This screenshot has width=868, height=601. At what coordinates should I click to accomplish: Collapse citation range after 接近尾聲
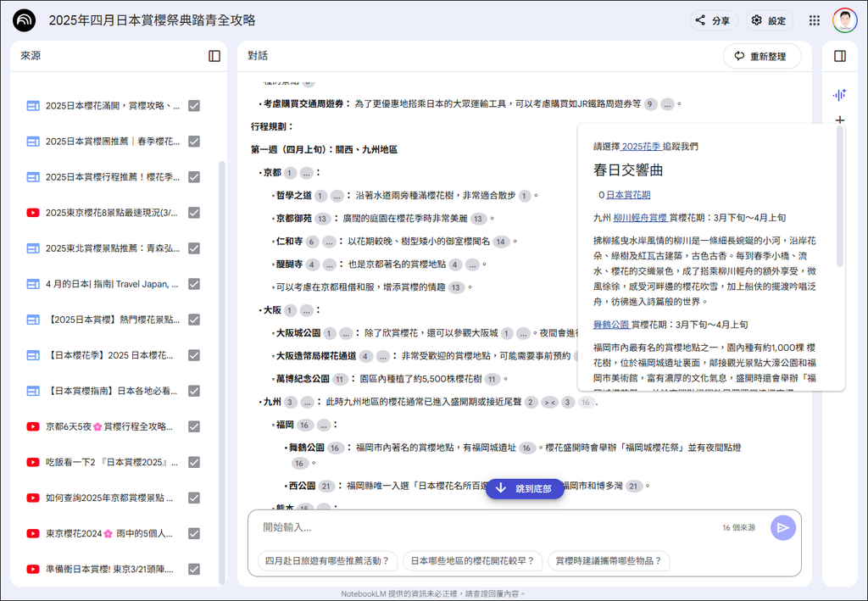pyautogui.click(x=549, y=403)
